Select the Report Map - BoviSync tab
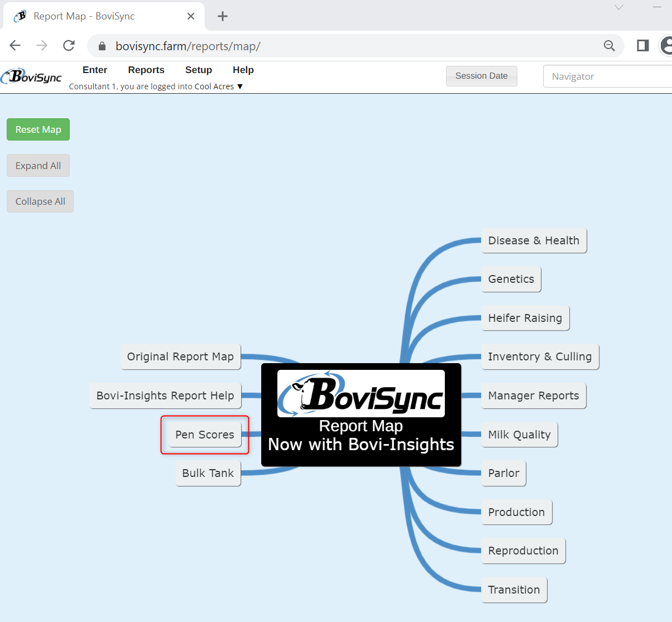 104,16
